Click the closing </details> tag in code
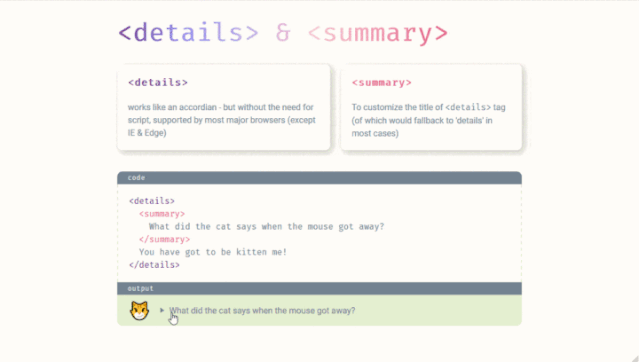Screen dimensions: 639x362 (x=154, y=265)
